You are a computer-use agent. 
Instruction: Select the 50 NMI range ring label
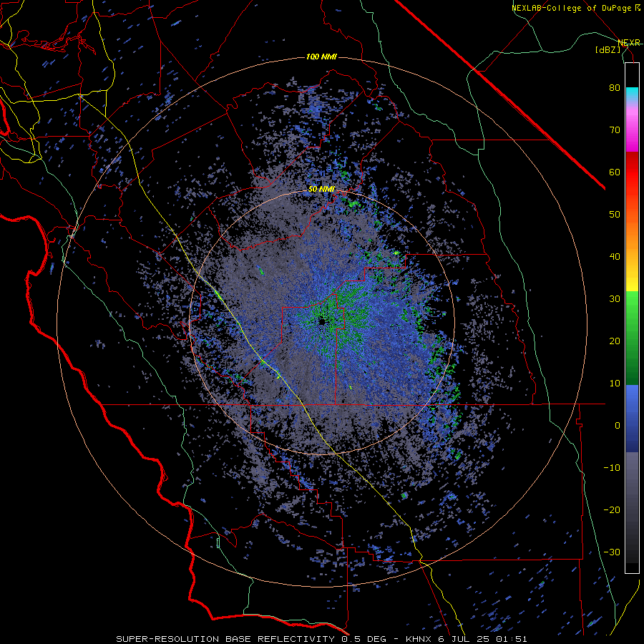[x=321, y=189]
